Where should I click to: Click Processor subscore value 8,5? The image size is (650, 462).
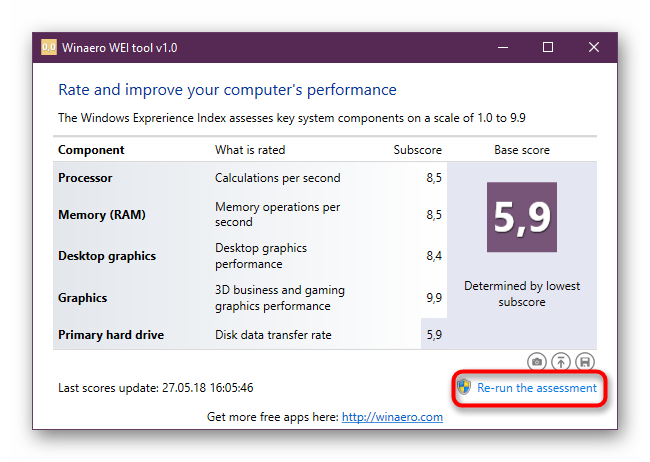click(x=434, y=178)
